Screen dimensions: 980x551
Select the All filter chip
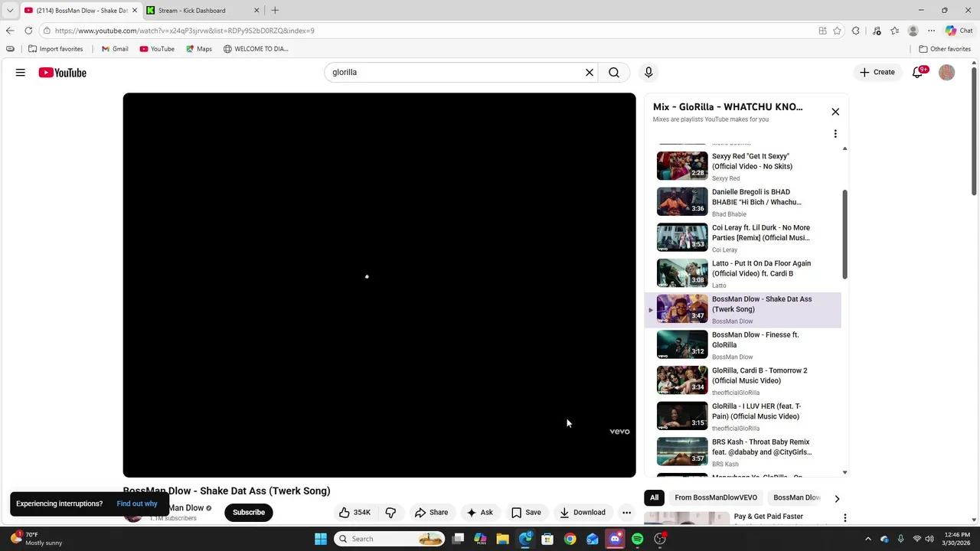click(655, 498)
